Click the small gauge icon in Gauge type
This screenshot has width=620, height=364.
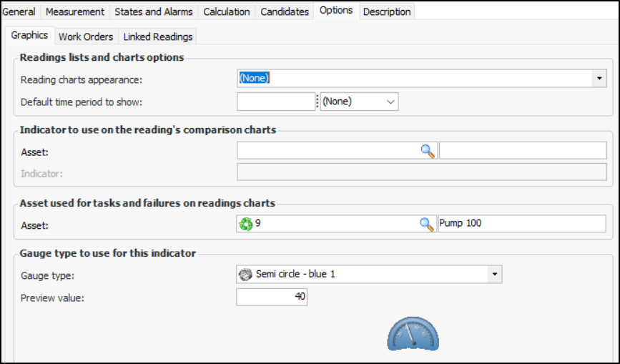(x=245, y=274)
